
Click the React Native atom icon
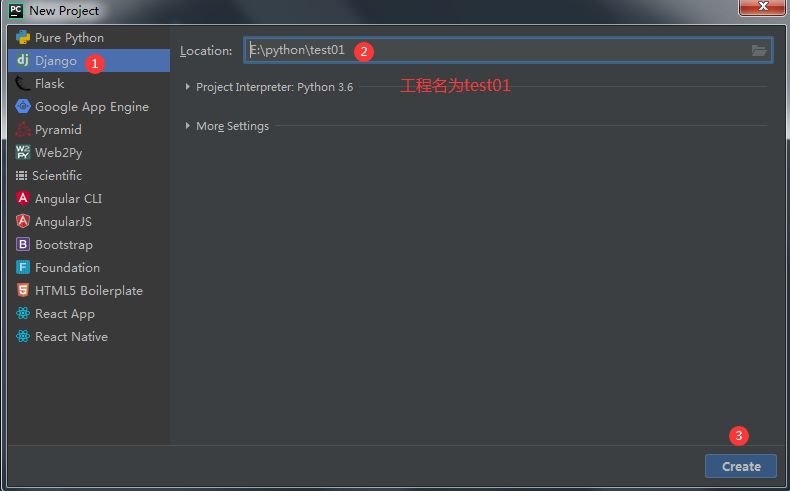[x=23, y=336]
